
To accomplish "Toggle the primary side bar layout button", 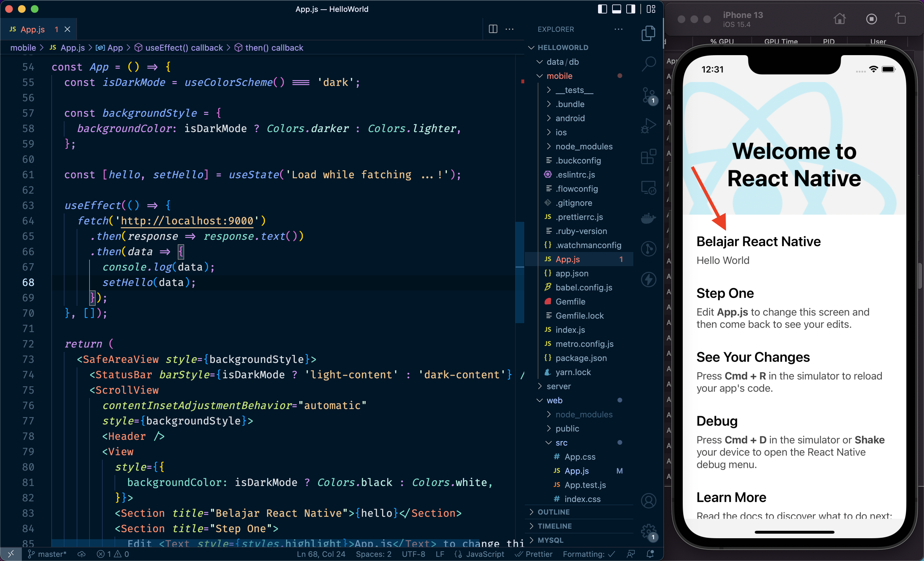I will coord(602,9).
